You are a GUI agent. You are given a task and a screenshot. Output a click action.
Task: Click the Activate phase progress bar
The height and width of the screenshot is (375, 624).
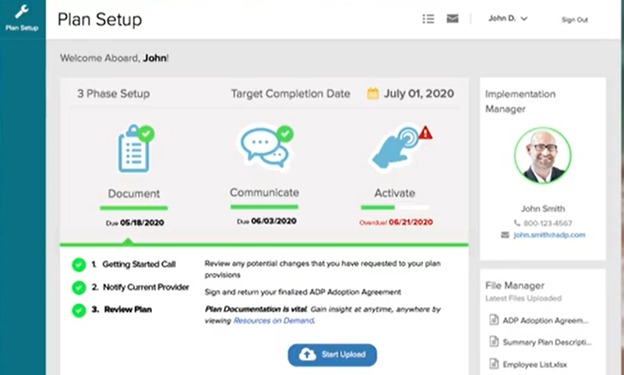395,207
